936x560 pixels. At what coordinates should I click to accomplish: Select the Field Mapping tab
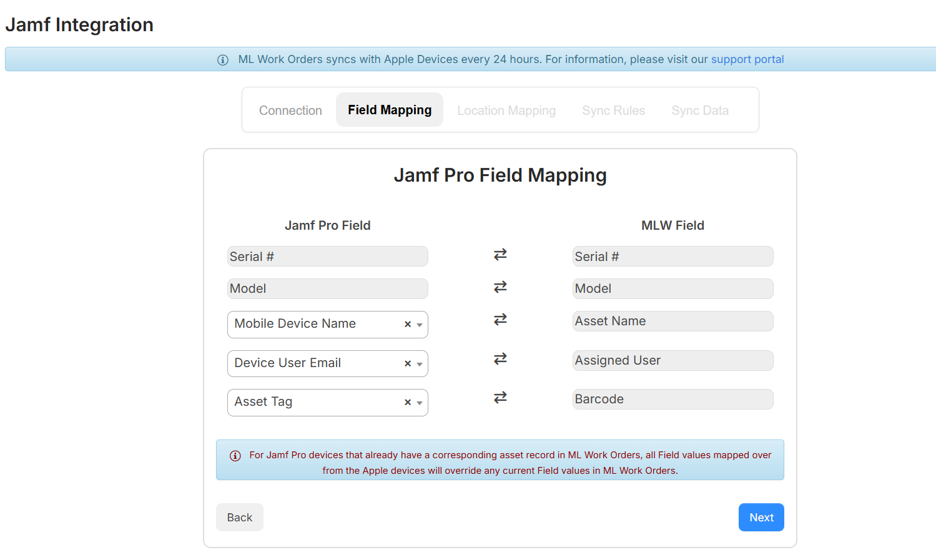pos(390,110)
